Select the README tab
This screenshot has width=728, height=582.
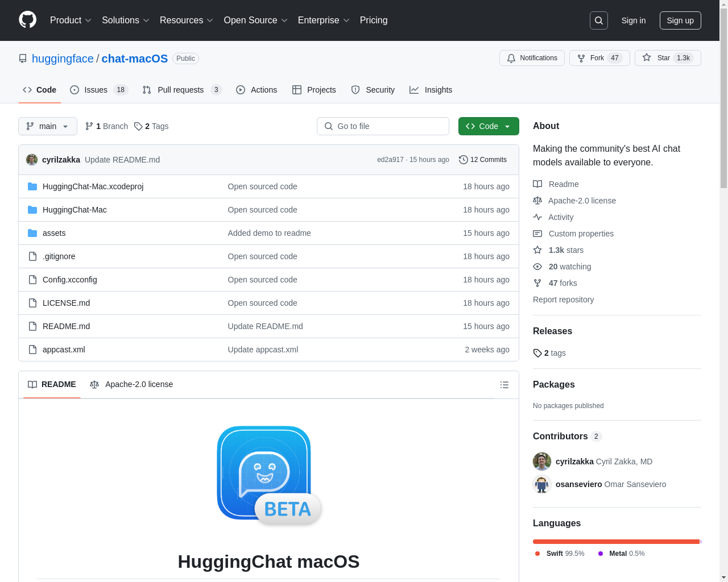pyautogui.click(x=52, y=384)
